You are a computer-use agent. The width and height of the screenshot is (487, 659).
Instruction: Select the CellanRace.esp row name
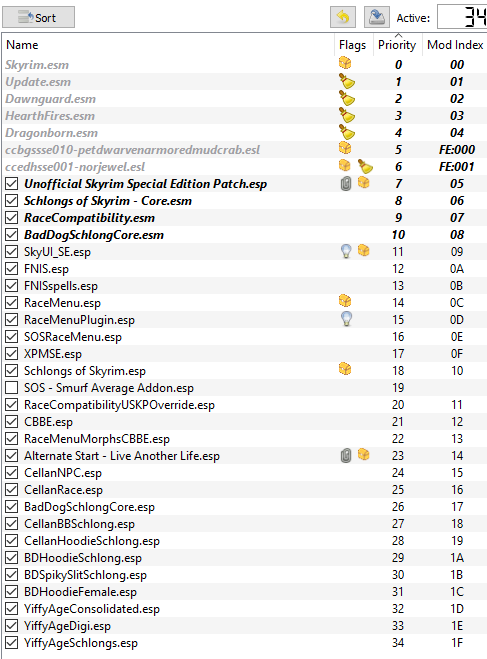(x=63, y=490)
